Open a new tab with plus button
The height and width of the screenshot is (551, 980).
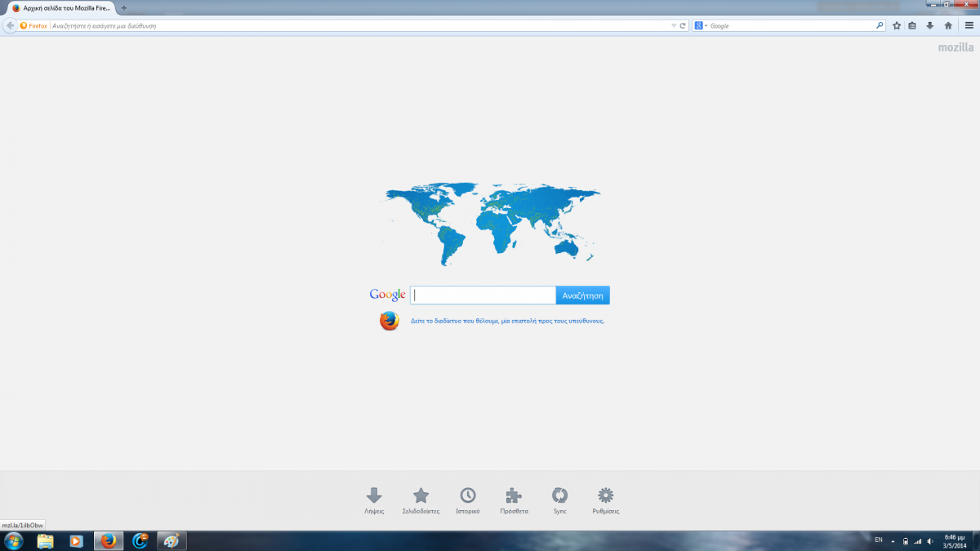click(x=124, y=7)
